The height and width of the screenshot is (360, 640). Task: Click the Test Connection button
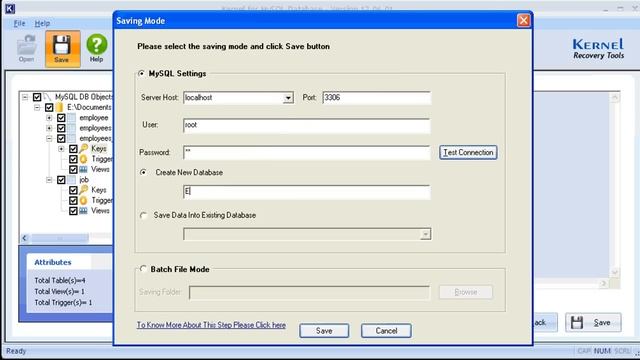(x=468, y=152)
